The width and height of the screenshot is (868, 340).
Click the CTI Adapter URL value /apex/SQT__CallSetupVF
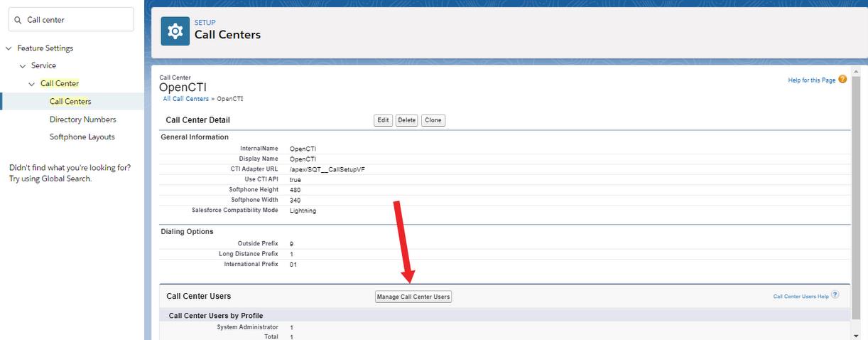[x=327, y=169]
